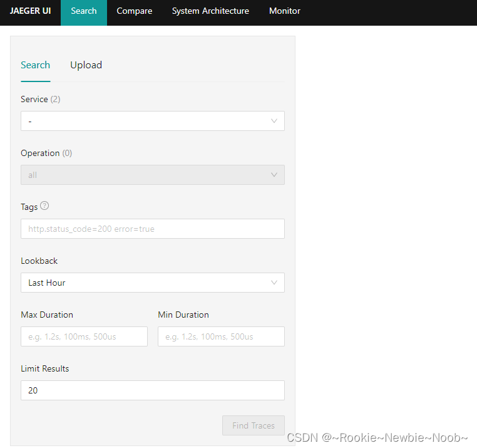Click the Operation (0) label
477x448 pixels.
(x=46, y=153)
